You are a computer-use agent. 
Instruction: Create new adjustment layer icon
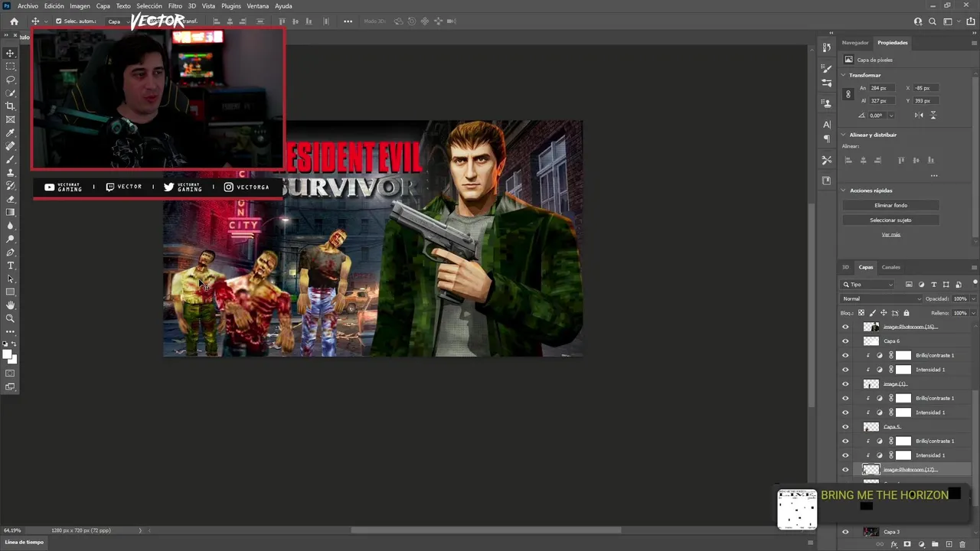(921, 544)
